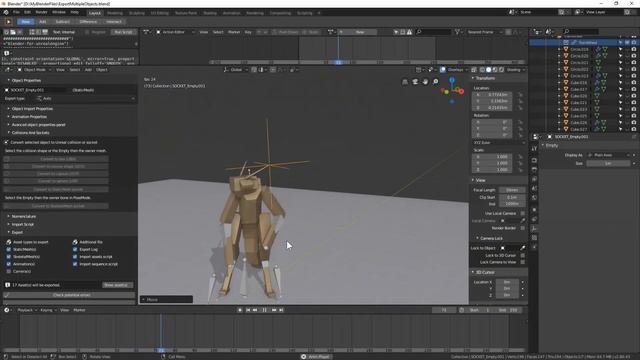This screenshot has width=640, height=360.
Task: Open the Shading options dropdown
Action: (x=516, y=70)
